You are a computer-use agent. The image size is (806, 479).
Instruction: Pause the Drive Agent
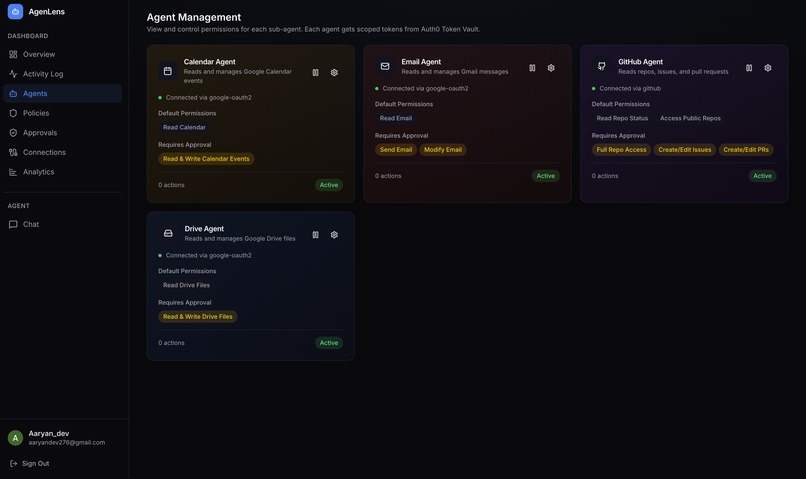click(x=316, y=235)
